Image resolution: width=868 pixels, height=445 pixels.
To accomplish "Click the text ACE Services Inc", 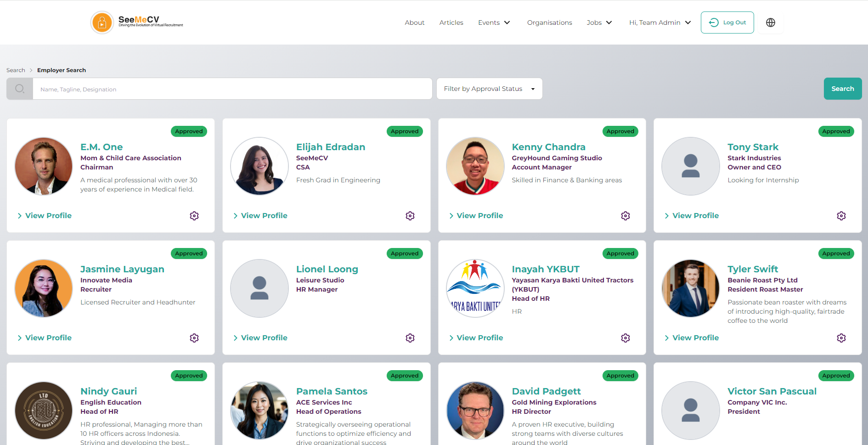I will click(x=324, y=402).
